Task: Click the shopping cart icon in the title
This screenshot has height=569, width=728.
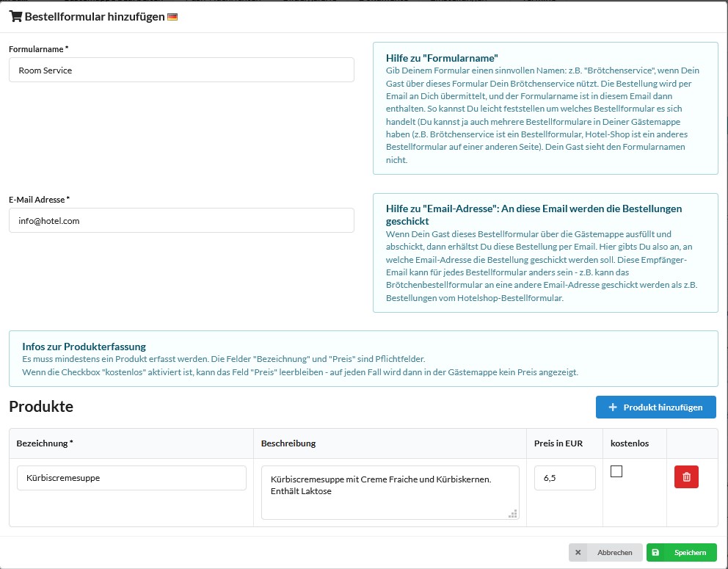Action: (x=15, y=16)
